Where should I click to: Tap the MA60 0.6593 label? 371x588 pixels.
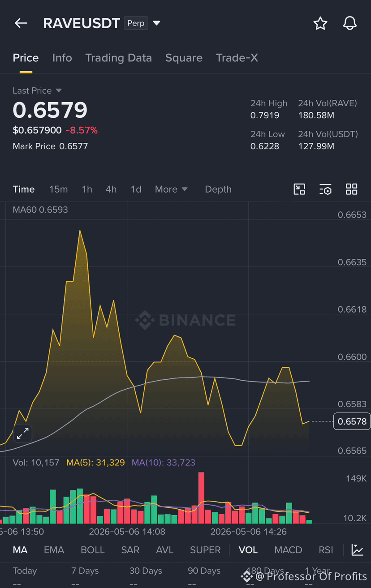point(40,210)
